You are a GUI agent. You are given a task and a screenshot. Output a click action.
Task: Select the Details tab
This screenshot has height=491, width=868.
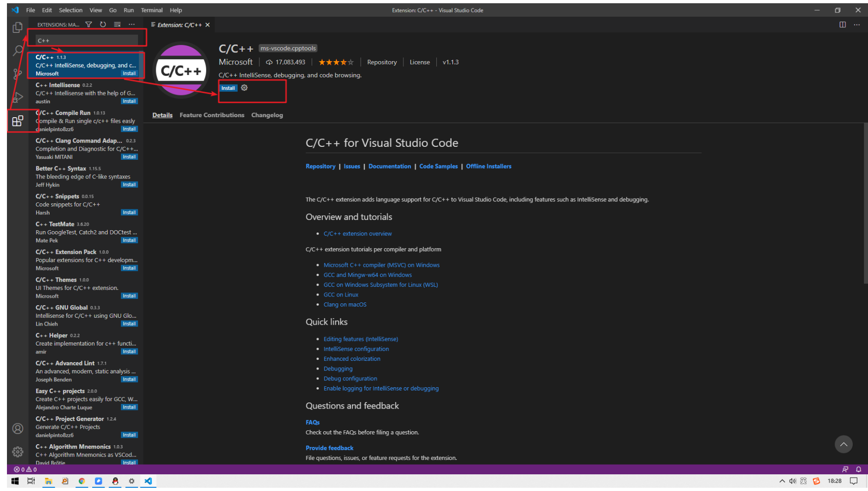click(x=162, y=115)
